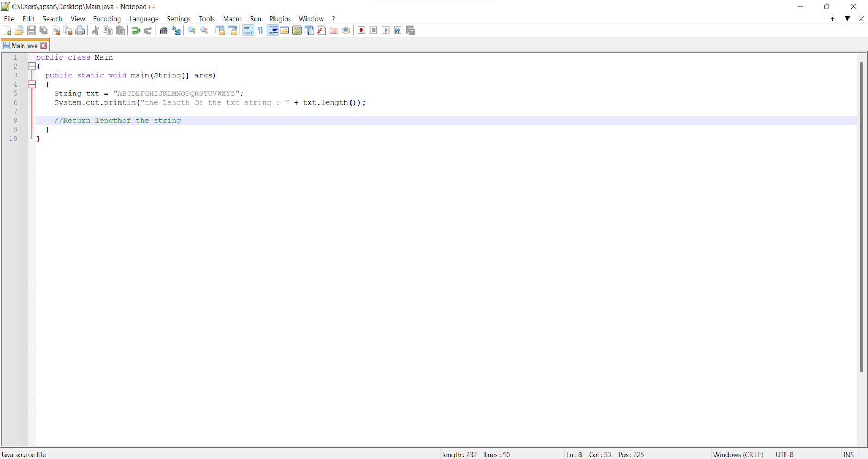Click the plus button beside the tab list arrow

832,18
